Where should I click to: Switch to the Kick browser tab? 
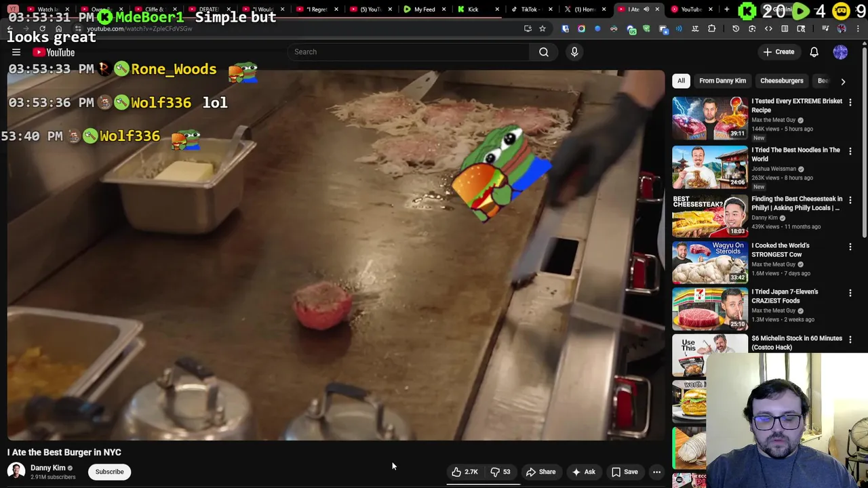click(x=473, y=9)
